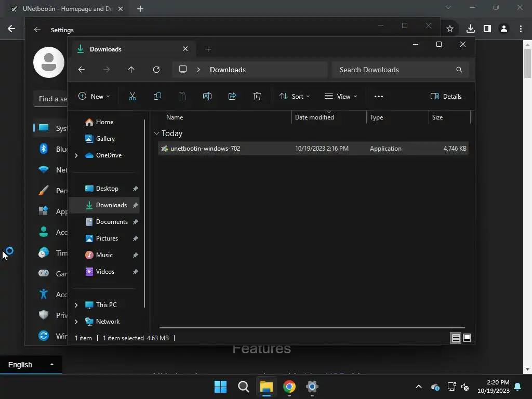The height and width of the screenshot is (399, 532).
Task: Select Music in the navigation pane
Action: pyautogui.click(x=104, y=255)
